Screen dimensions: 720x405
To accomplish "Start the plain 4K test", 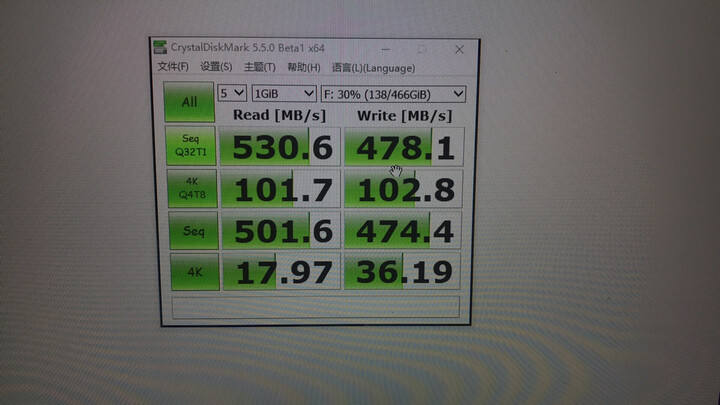I will point(195,272).
